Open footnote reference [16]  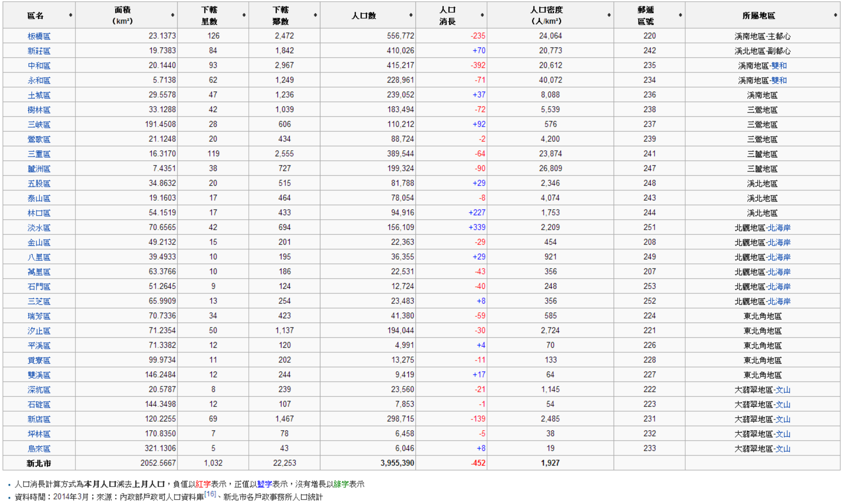click(x=210, y=494)
